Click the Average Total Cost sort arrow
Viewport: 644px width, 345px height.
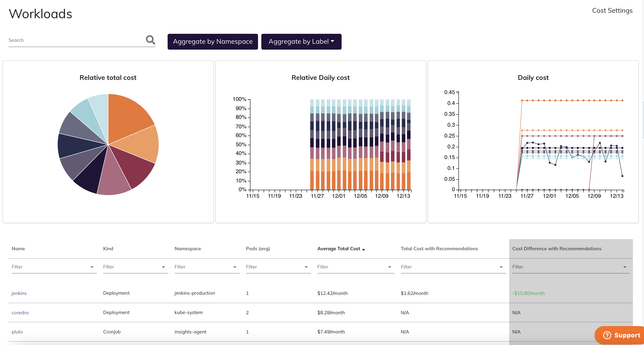[x=364, y=250]
